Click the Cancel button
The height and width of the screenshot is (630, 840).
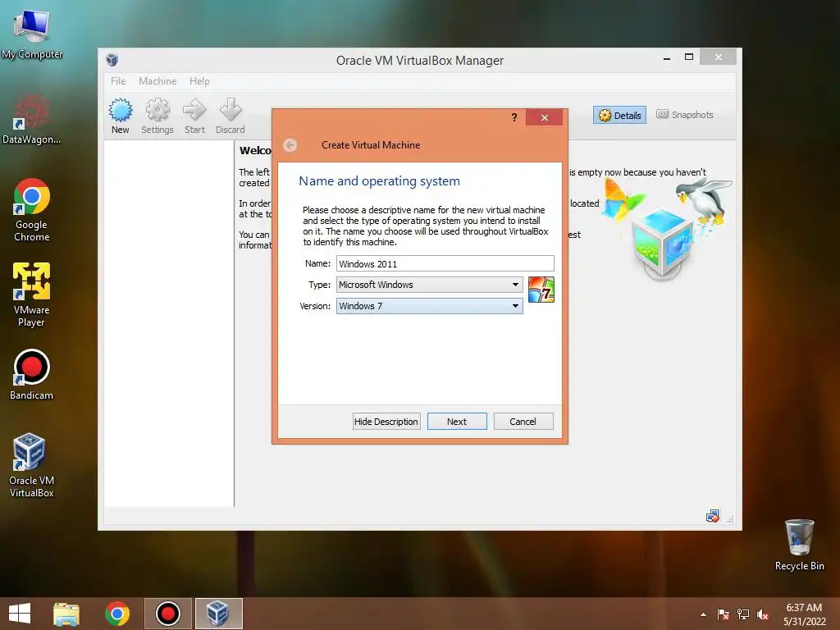[x=523, y=422]
